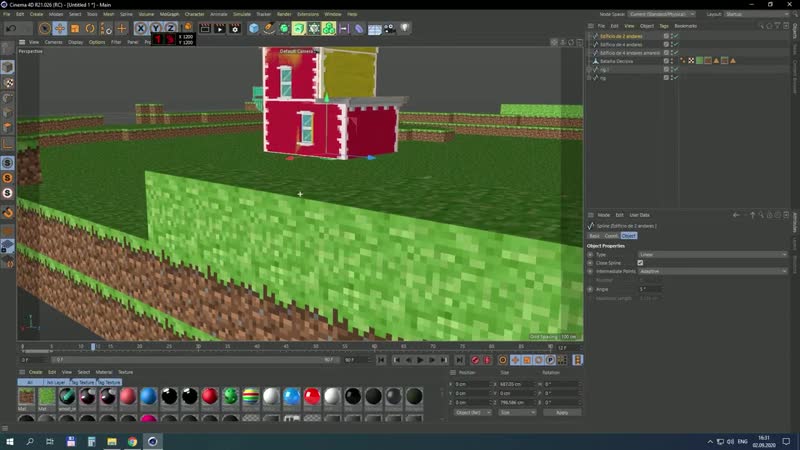
Task: Select the Move tool in toolbar
Action: (x=60, y=29)
